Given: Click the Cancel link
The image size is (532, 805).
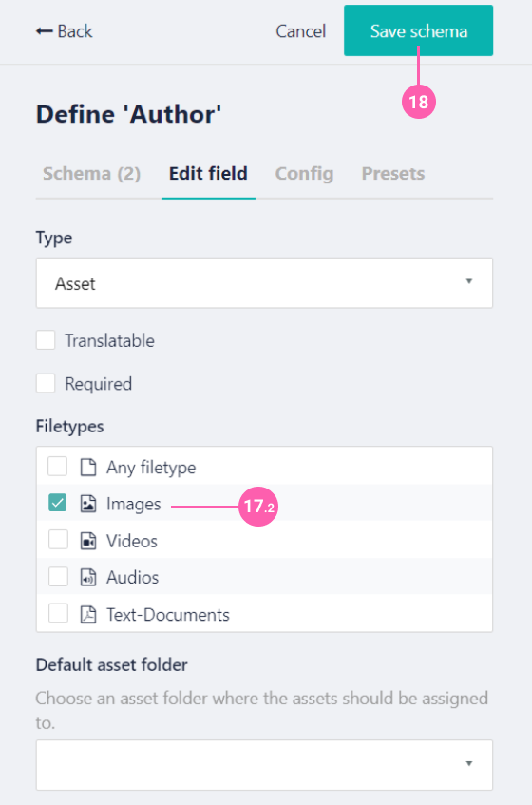Looking at the screenshot, I should [300, 31].
